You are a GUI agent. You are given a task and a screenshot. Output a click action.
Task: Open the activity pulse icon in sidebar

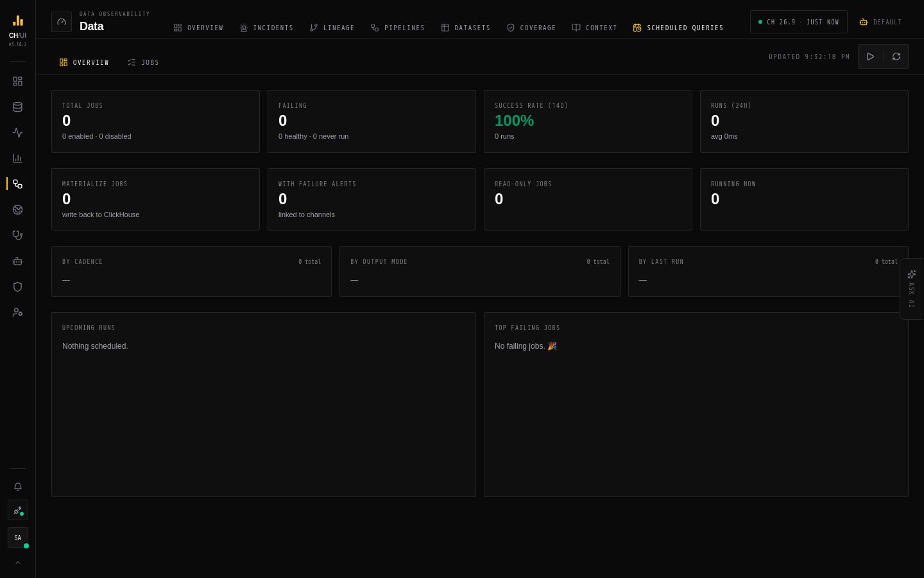(17, 133)
